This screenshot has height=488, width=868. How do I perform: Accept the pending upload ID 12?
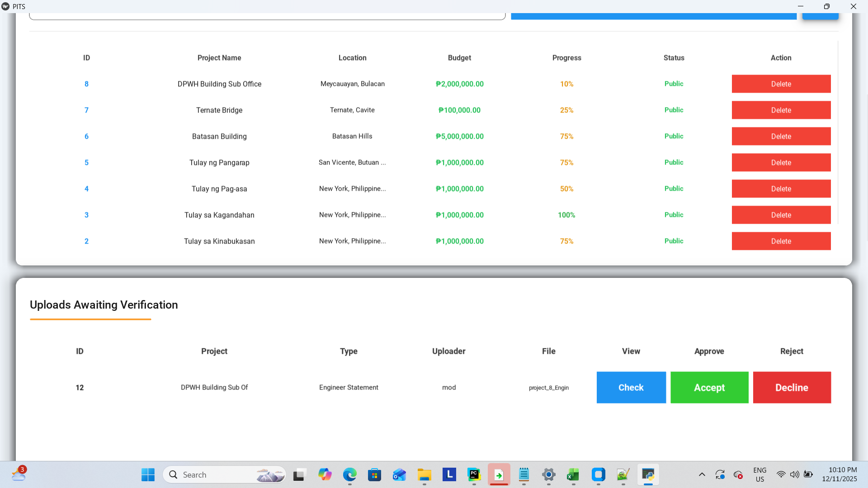coord(709,388)
